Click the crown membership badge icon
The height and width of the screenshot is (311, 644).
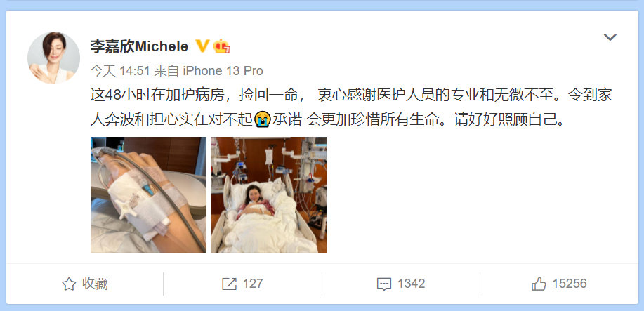click(222, 46)
